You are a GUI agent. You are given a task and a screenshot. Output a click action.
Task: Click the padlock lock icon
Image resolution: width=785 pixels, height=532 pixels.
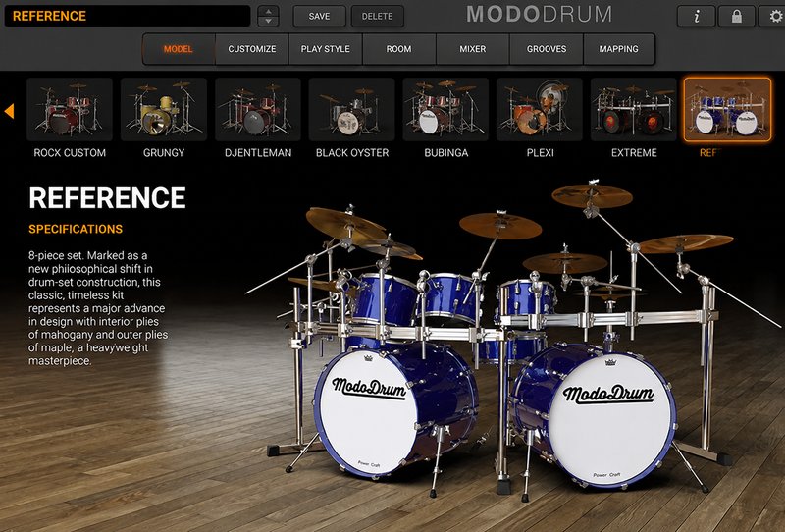point(737,16)
